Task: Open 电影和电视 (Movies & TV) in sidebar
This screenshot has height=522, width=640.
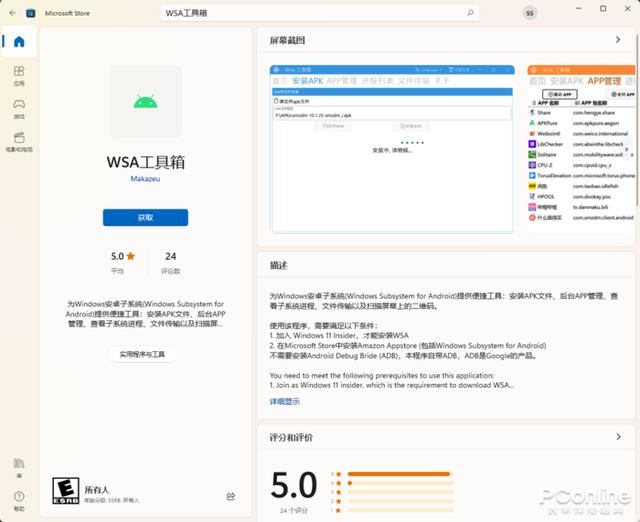Action: (19, 142)
